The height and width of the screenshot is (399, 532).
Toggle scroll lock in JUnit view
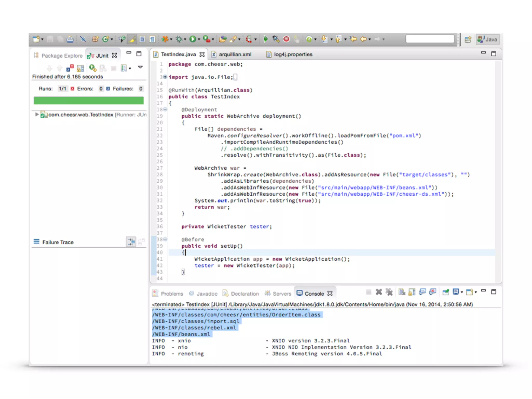[x=80, y=68]
